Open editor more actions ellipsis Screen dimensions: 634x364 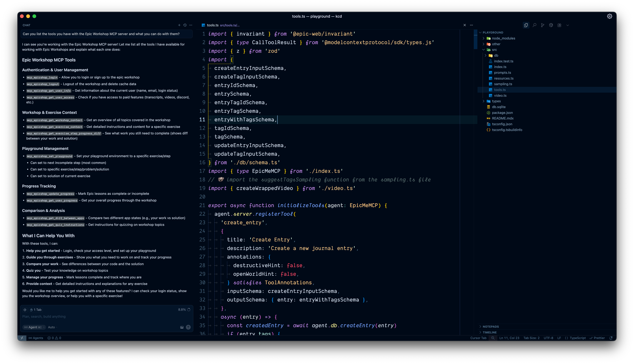471,25
